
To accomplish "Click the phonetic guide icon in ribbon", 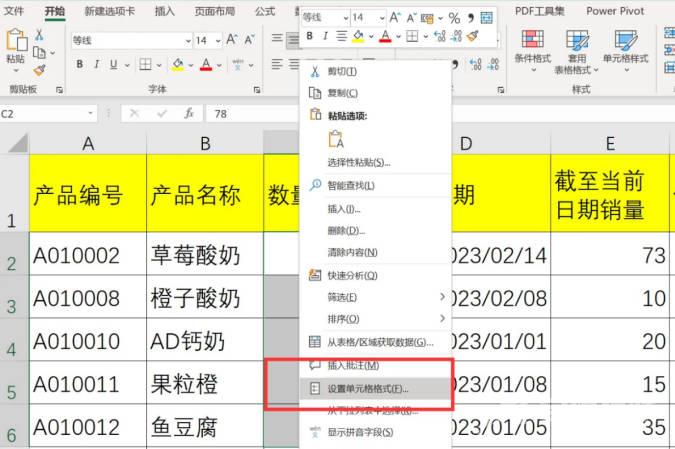I will 238,65.
